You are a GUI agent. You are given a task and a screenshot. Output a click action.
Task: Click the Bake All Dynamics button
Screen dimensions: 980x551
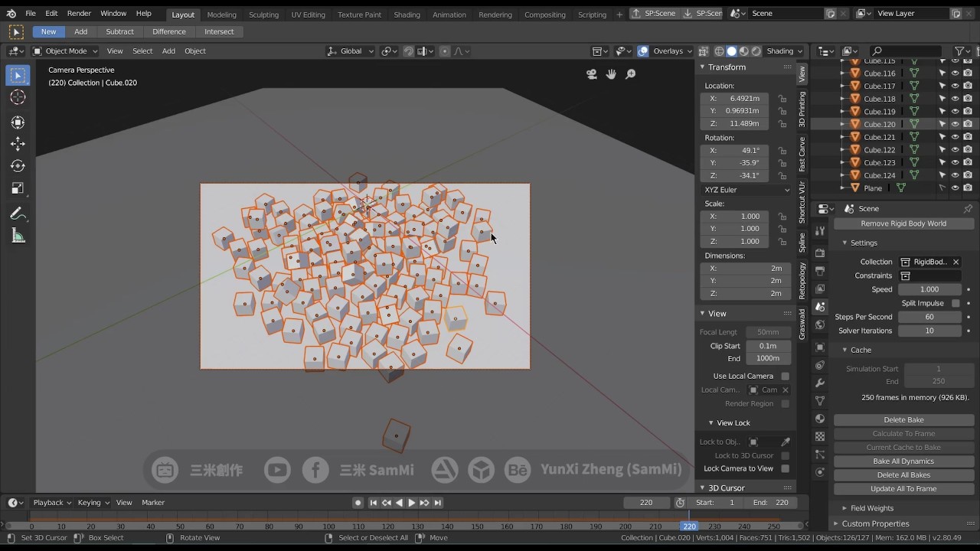click(x=903, y=461)
